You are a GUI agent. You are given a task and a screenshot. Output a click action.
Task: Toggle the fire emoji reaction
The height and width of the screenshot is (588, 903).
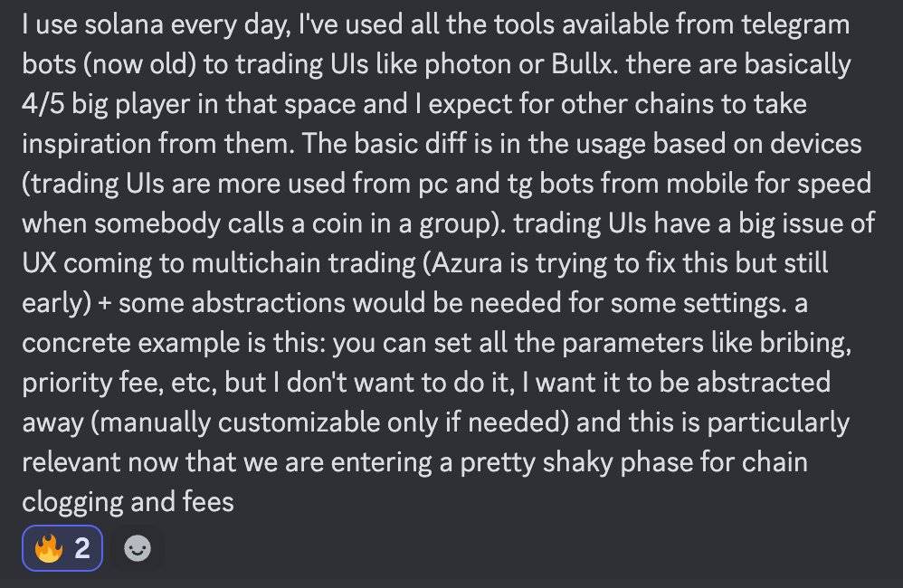click(x=62, y=547)
